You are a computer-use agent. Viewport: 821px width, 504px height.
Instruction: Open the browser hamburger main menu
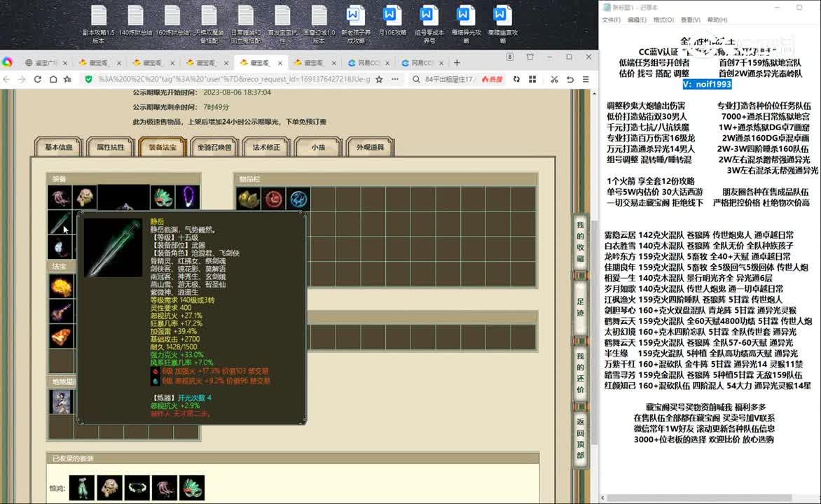pyautogui.click(x=586, y=80)
